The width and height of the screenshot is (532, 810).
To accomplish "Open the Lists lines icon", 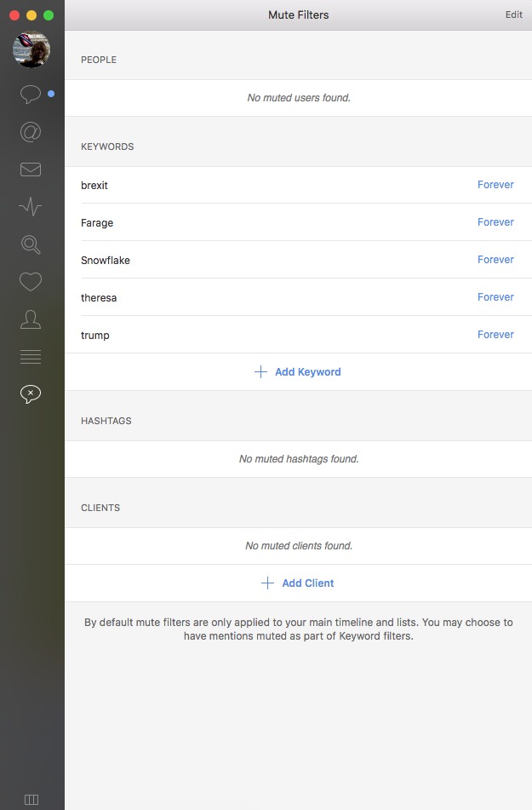I will (31, 357).
